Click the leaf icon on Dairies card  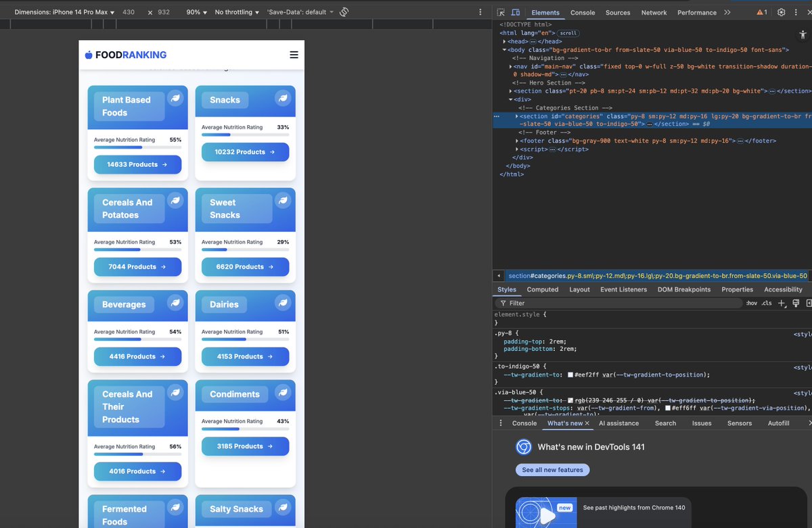[x=283, y=303]
